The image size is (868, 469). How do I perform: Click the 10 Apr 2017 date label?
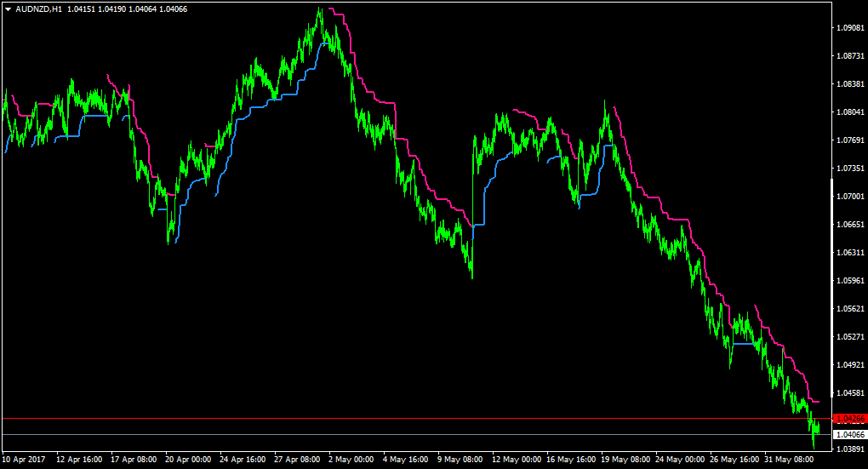(24, 460)
